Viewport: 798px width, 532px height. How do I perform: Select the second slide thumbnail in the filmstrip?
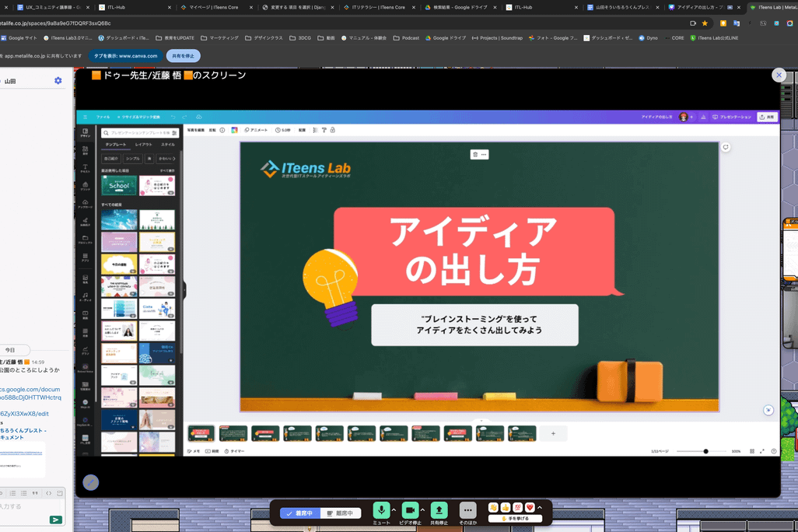[233, 433]
